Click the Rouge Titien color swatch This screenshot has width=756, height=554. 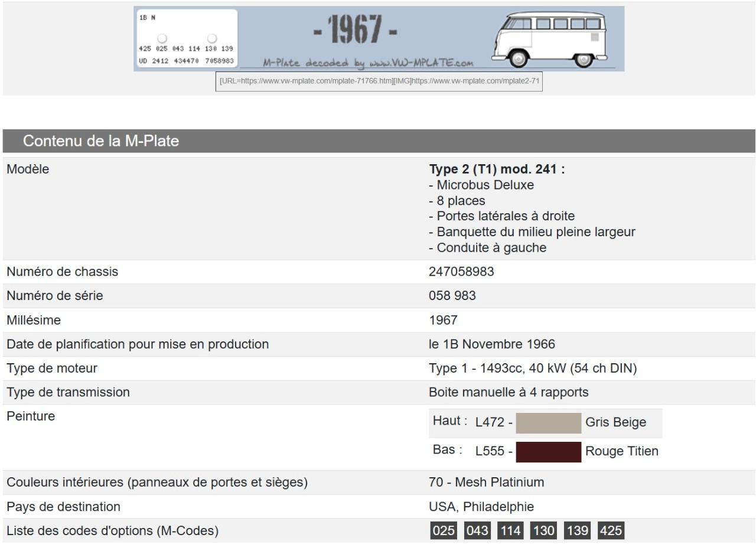click(549, 452)
